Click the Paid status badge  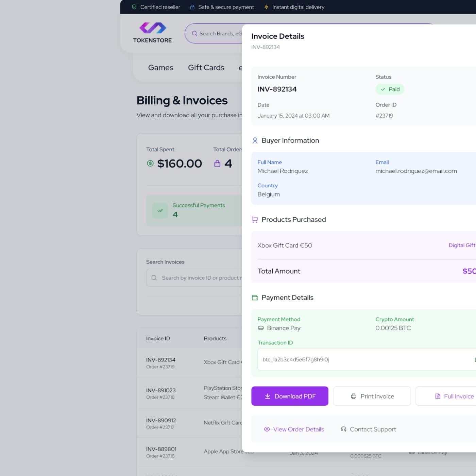(390, 89)
